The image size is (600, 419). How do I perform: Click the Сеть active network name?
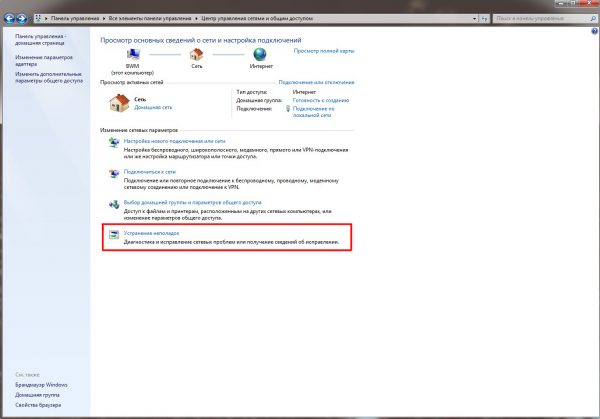(x=140, y=99)
